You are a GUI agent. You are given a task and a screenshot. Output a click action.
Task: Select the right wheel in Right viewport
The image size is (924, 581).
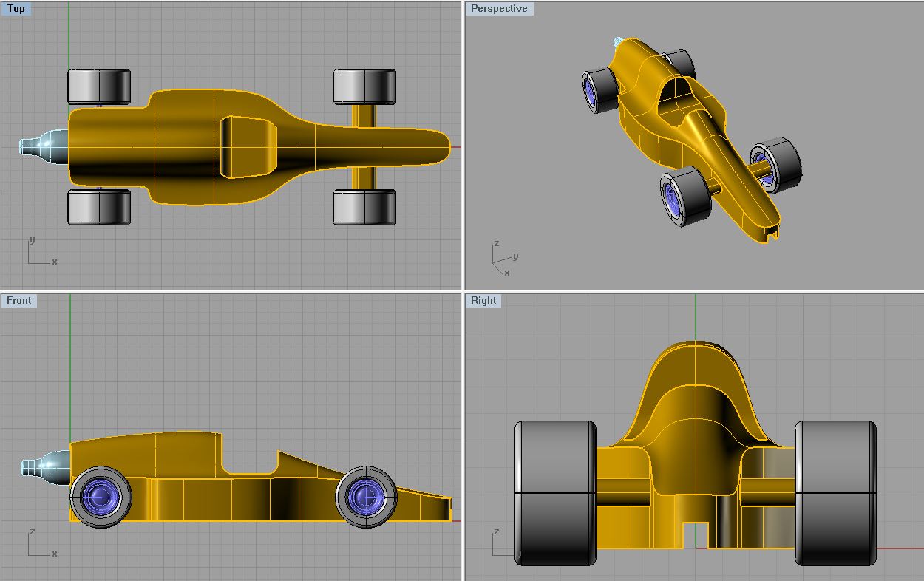click(x=836, y=493)
